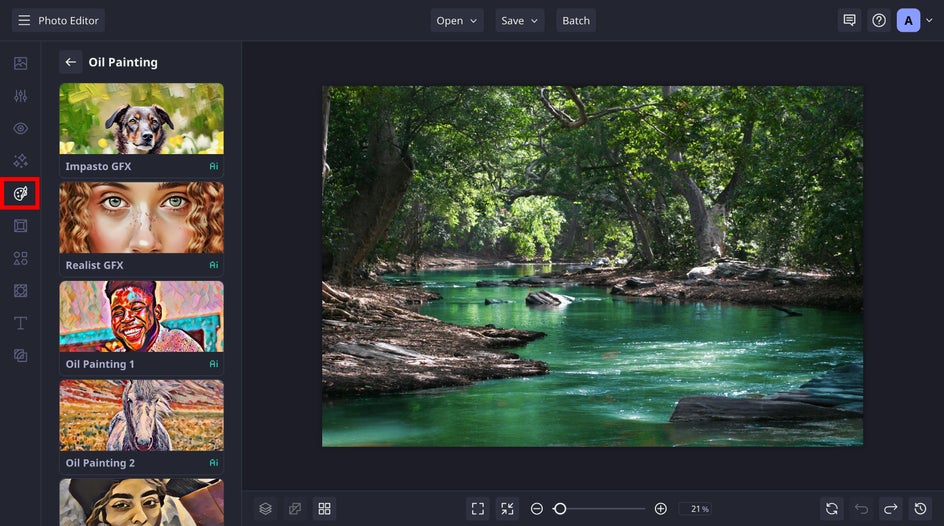Image resolution: width=944 pixels, height=526 pixels.
Task: Click the Photo Editor label
Action: click(x=68, y=20)
